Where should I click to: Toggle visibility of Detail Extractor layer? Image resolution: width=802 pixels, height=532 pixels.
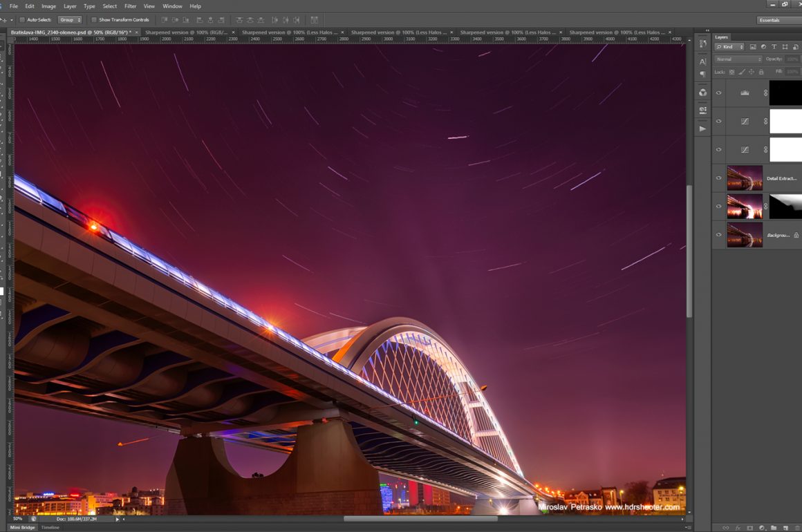[x=719, y=178]
